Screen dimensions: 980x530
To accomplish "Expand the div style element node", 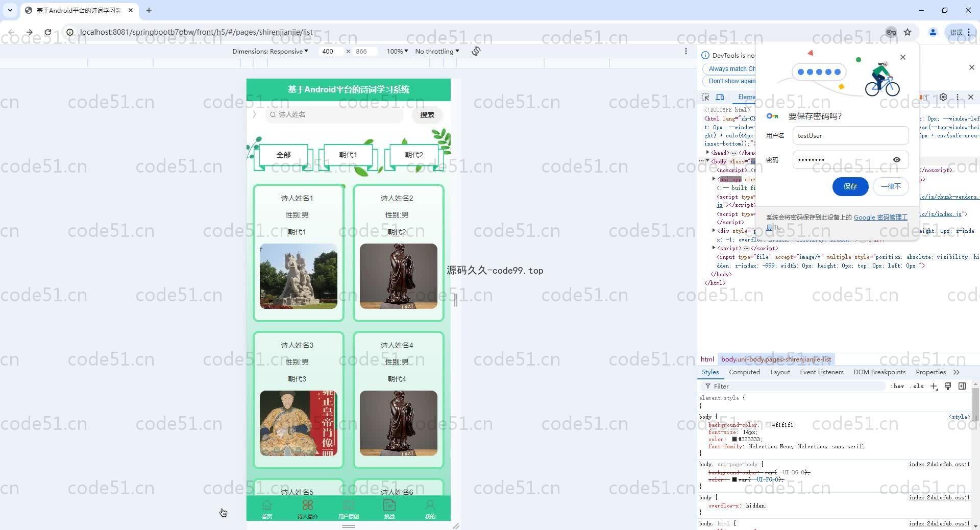I will (x=714, y=230).
